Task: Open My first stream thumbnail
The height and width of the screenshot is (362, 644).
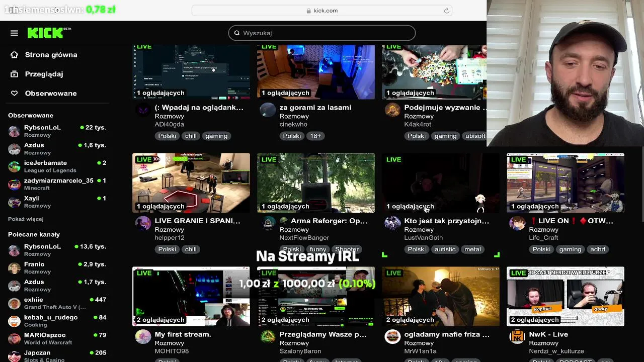Action: pyautogui.click(x=191, y=297)
